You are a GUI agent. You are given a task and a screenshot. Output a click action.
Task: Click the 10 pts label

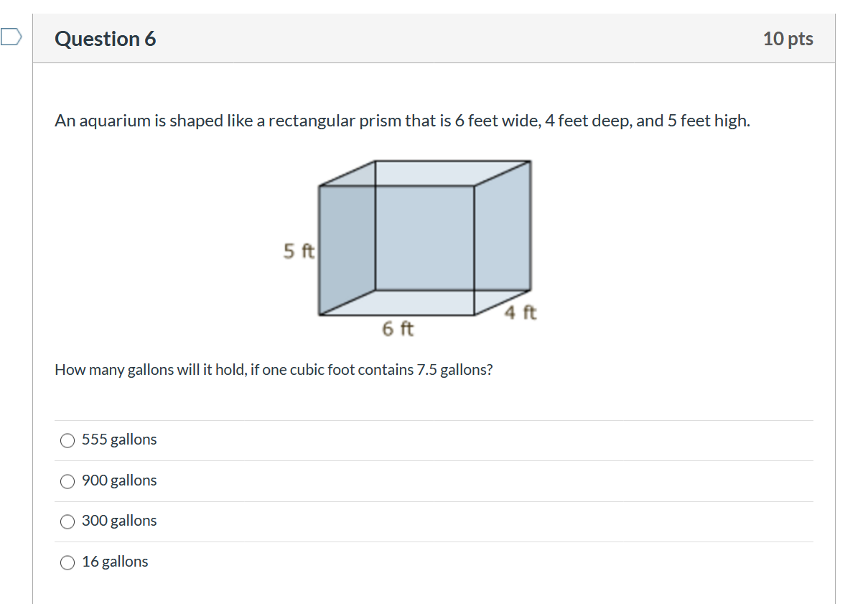790,39
